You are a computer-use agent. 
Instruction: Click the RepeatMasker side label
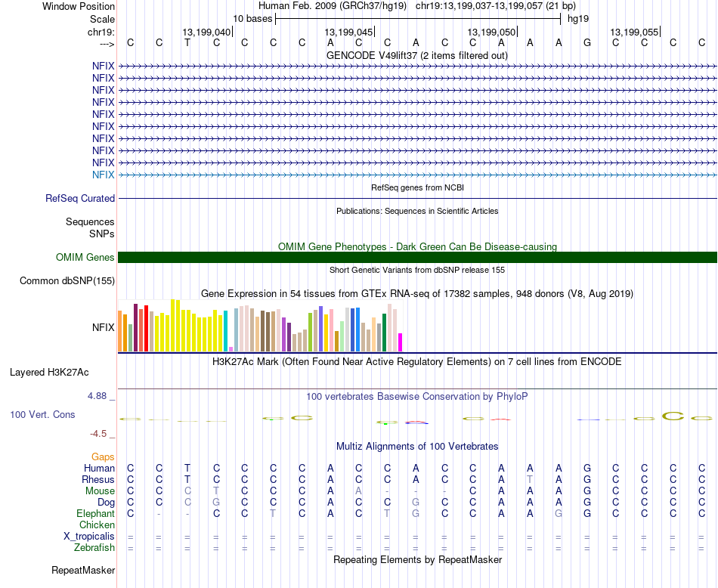pyautogui.click(x=83, y=570)
